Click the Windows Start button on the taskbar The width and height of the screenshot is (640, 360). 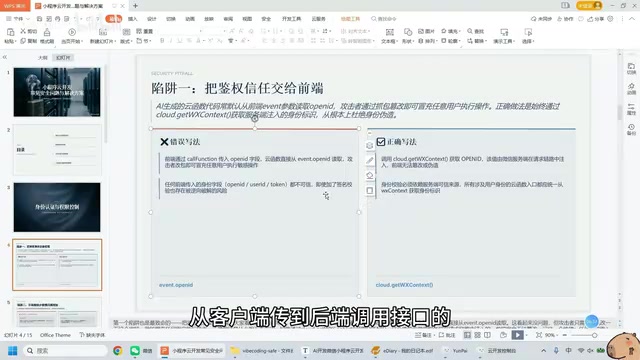click(x=13, y=351)
